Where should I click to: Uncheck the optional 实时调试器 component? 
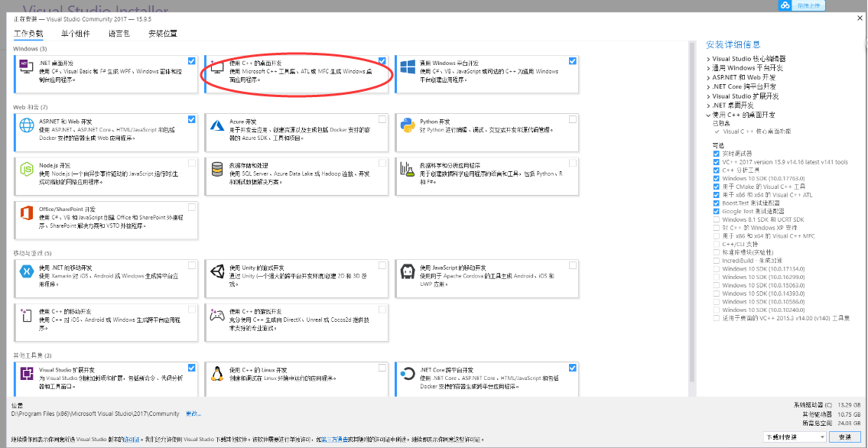(x=717, y=153)
